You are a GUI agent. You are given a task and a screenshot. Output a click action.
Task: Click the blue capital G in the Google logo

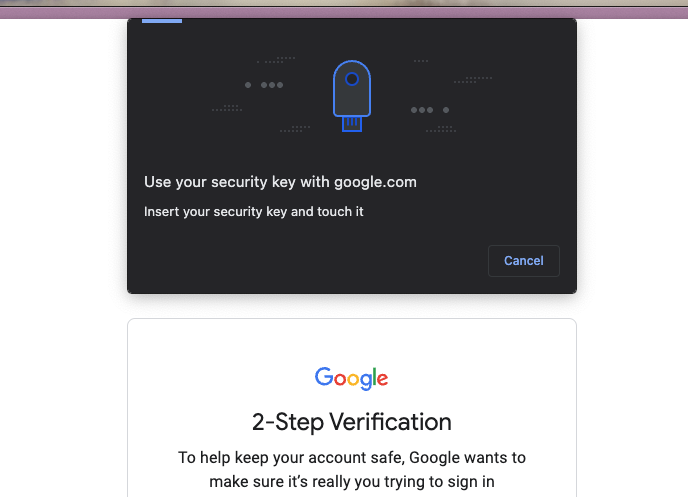(324, 376)
